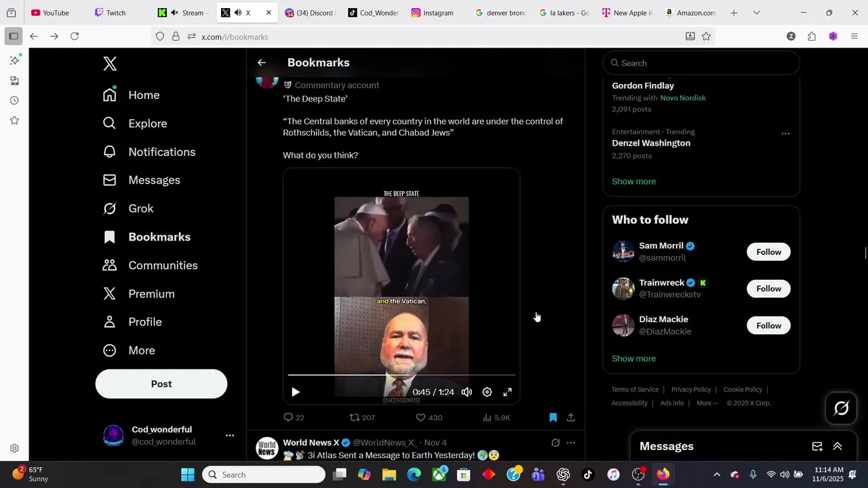The width and height of the screenshot is (868, 488).
Task: Open options for Denzel Washington trend
Action: (785, 134)
